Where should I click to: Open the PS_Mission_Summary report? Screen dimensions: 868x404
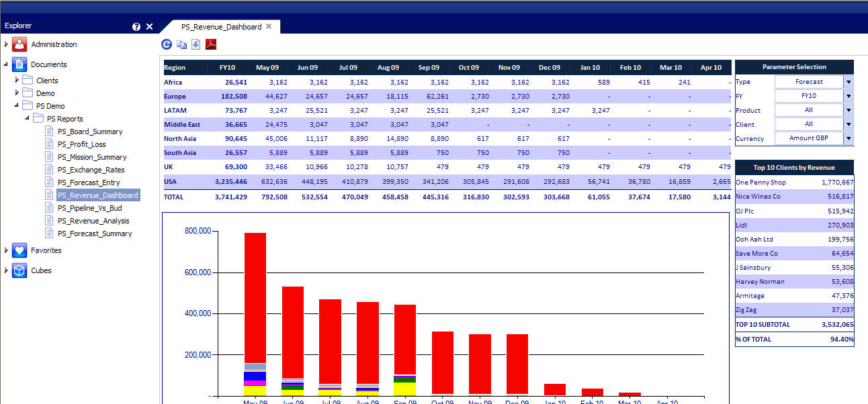point(92,157)
